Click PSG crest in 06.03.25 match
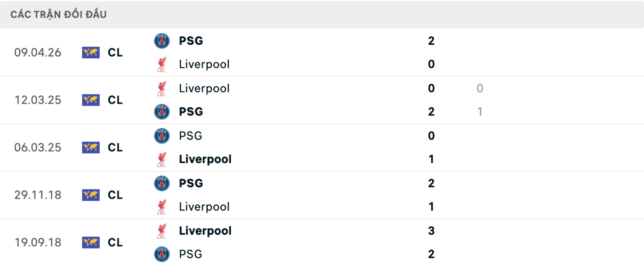This screenshot has height=266, width=644. point(162,136)
